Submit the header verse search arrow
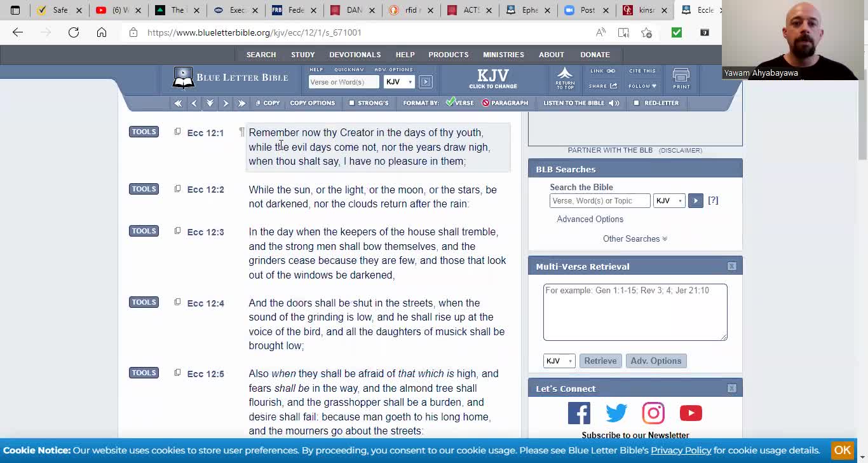Image resolution: width=868 pixels, height=463 pixels. tap(426, 81)
